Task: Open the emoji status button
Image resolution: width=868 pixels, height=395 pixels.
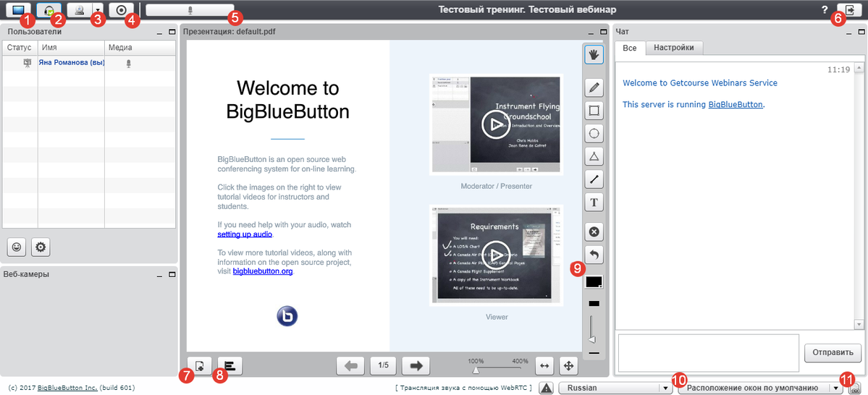Action: [x=16, y=247]
